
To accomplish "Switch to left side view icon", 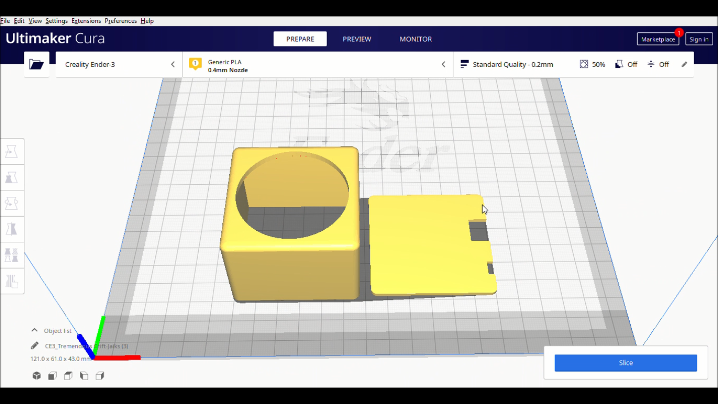I will (x=84, y=376).
